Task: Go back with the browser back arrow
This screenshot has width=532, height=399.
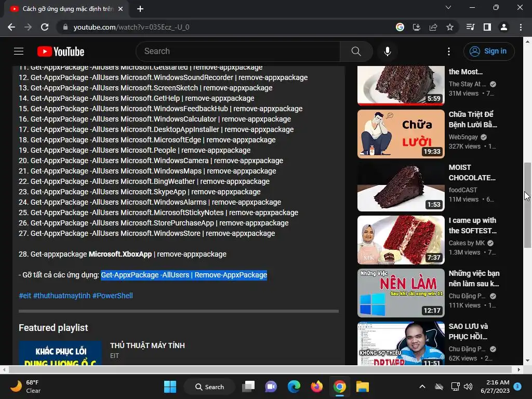Action: [x=11, y=27]
